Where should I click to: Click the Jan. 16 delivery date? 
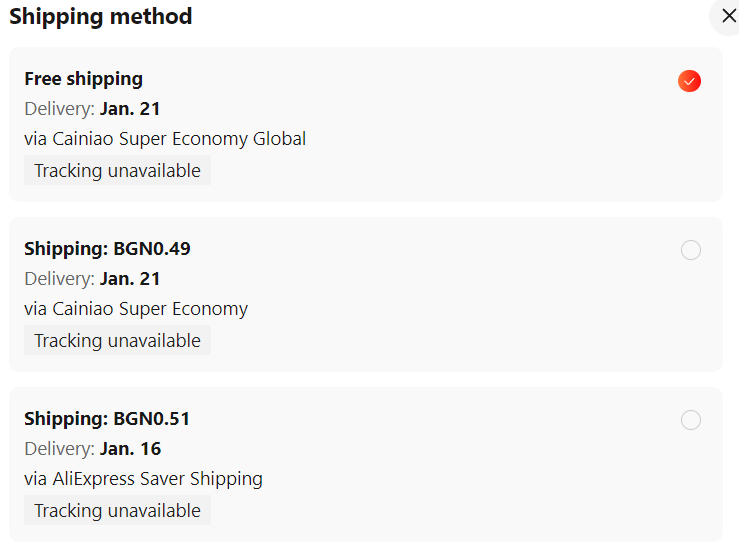[130, 449]
